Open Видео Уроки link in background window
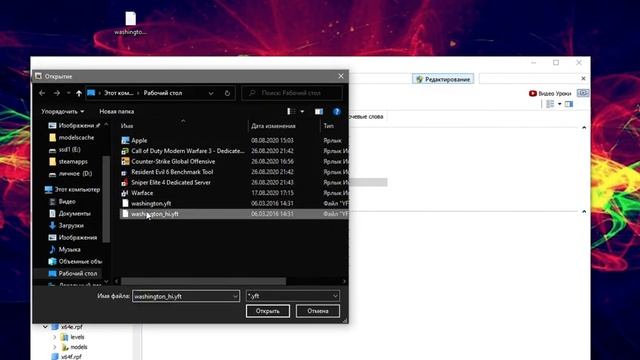The image size is (640, 360). [550, 93]
